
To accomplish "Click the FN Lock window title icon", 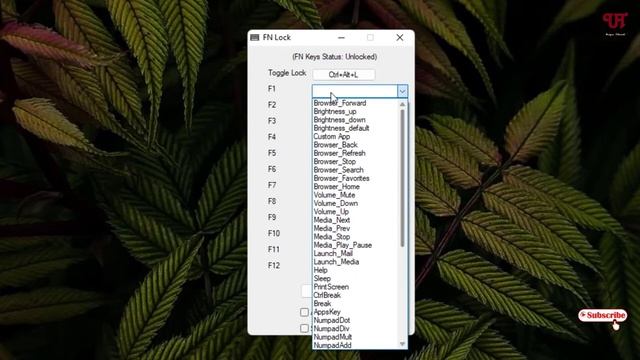I will pyautogui.click(x=255, y=38).
